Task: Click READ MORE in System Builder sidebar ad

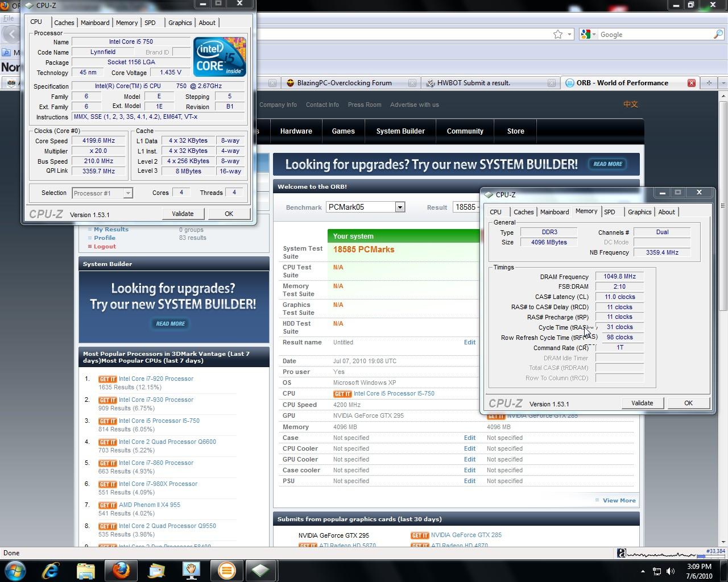Action: click(x=171, y=324)
